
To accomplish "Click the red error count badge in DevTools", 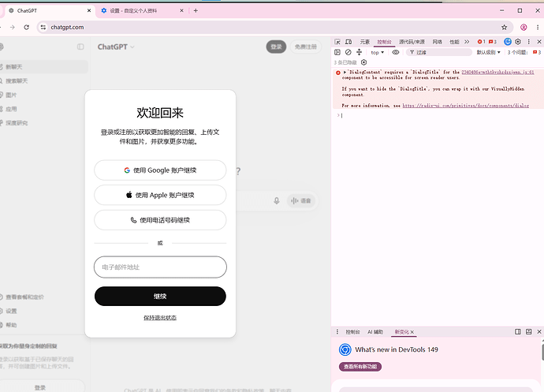I will (x=481, y=42).
